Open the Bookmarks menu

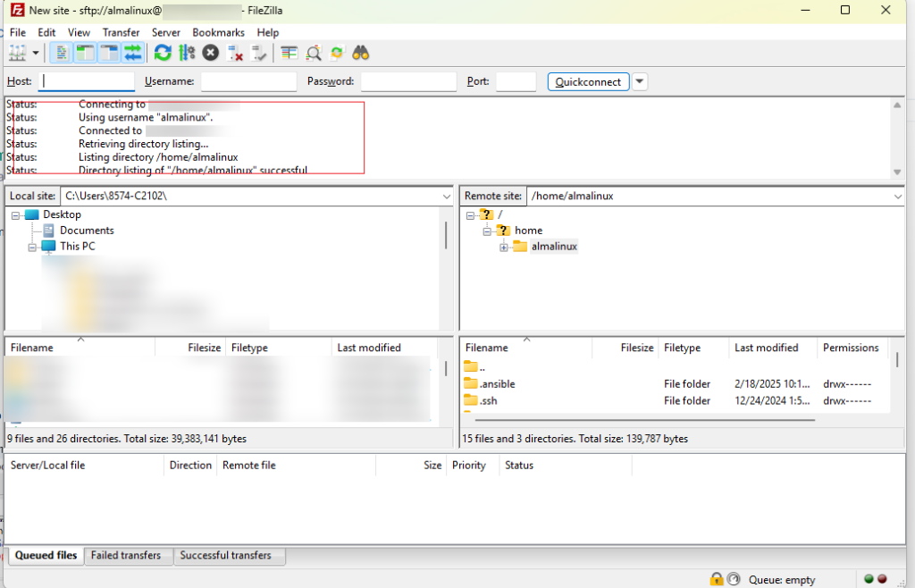point(218,32)
